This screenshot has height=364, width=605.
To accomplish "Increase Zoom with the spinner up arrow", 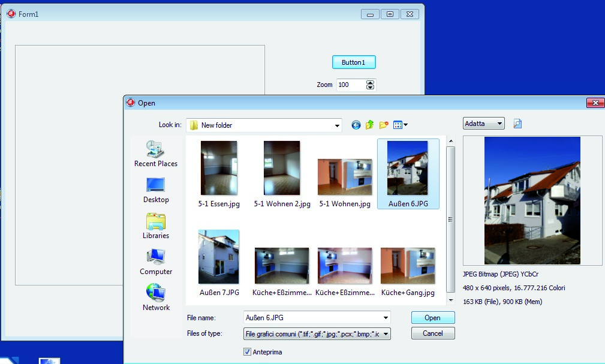I will (370, 82).
